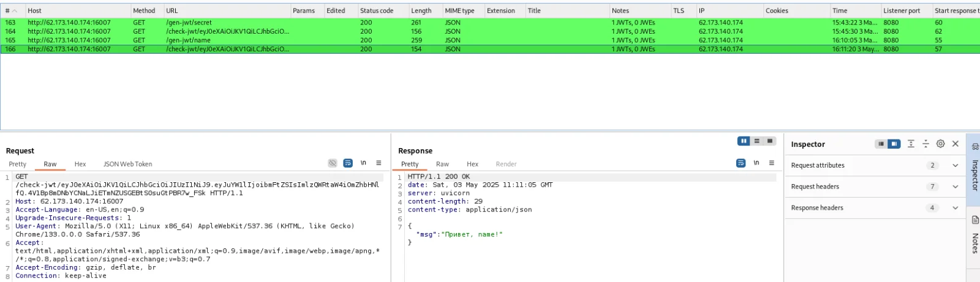Select history row 164 check-jwt request
Screen dimensions: 980x282
(490, 31)
